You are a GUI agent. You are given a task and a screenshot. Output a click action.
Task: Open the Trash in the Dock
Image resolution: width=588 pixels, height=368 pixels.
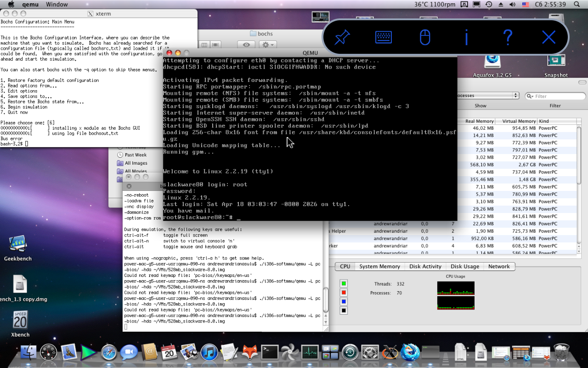click(562, 352)
